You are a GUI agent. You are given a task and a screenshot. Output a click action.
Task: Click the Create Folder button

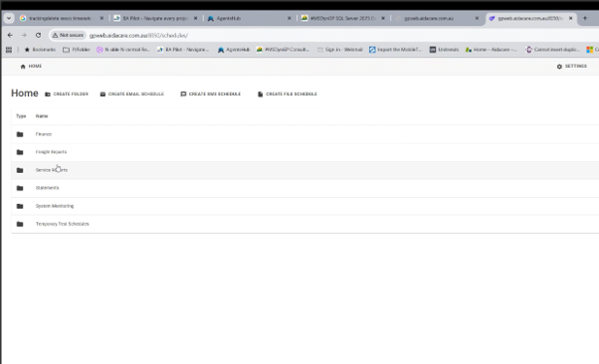pyautogui.click(x=67, y=93)
